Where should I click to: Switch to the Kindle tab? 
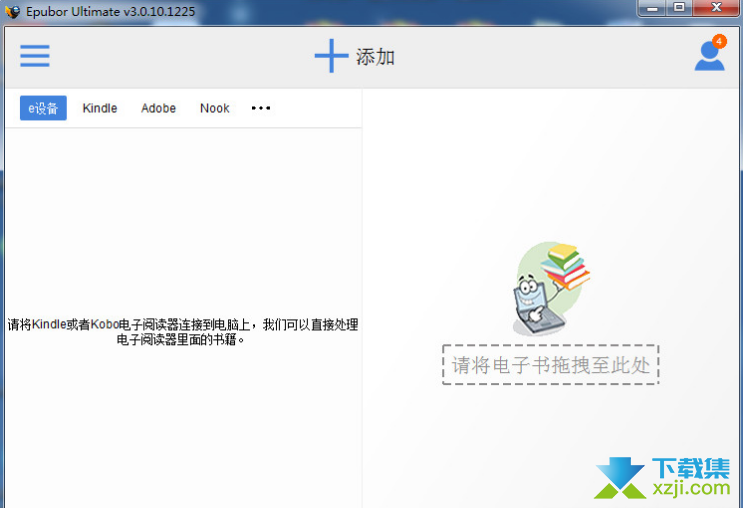pos(100,108)
